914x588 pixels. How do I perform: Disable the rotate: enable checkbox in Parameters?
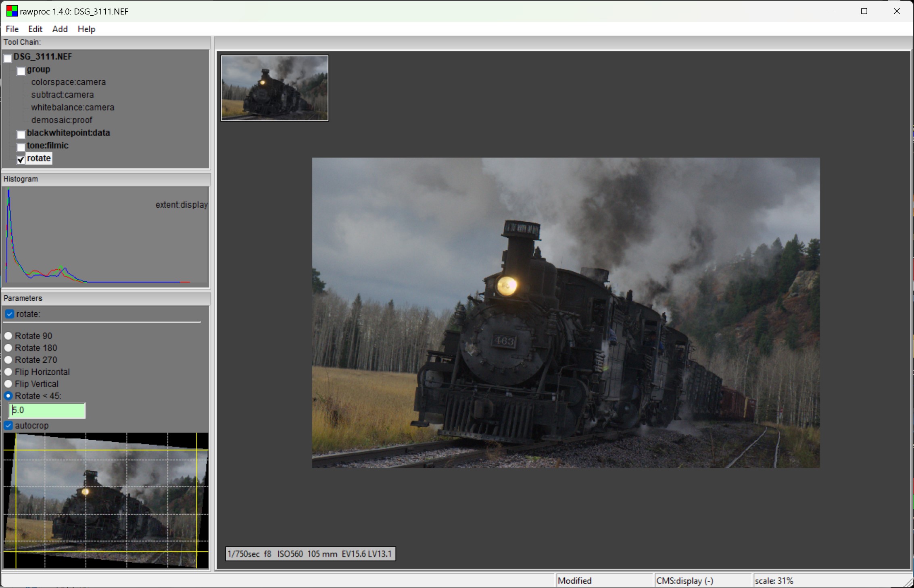9,314
